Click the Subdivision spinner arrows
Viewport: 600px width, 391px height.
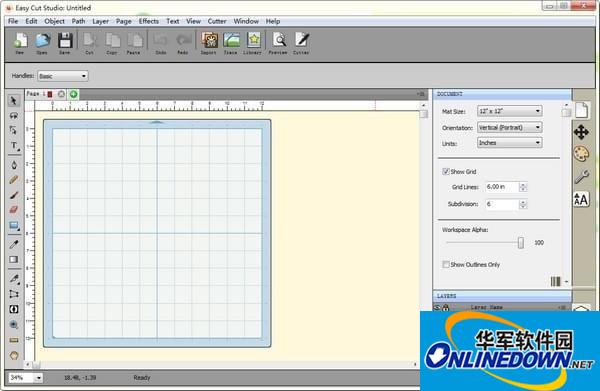(x=523, y=204)
